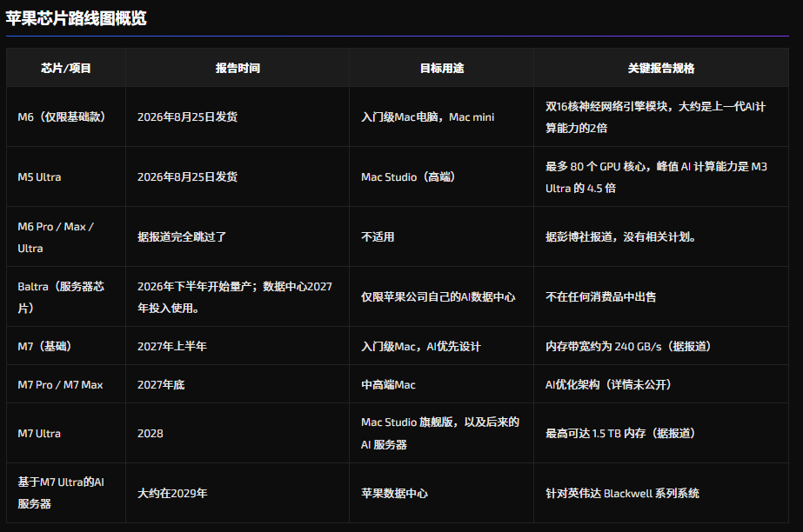Click the 大约在2029年 cell
Image resolution: width=803 pixels, height=532 pixels.
pyautogui.click(x=238, y=493)
